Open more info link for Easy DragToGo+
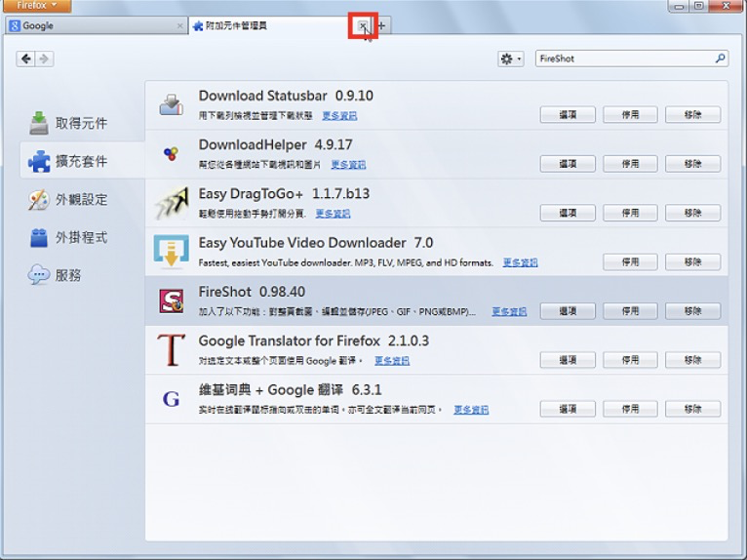The height and width of the screenshot is (560, 747). [x=333, y=214]
